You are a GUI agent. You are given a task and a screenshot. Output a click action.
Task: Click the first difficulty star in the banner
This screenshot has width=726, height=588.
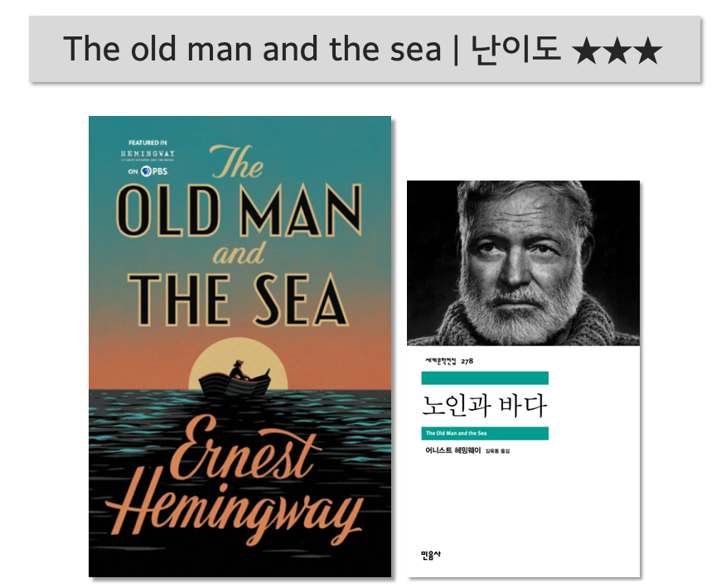(x=587, y=50)
